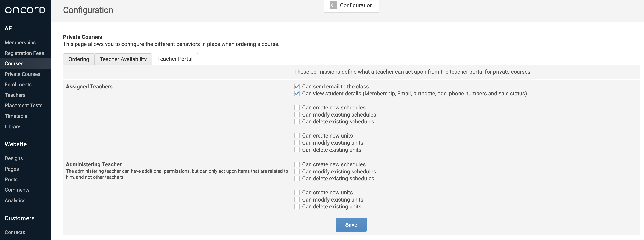
Task: Click the back arrow icon beside Configuration
Action: click(333, 5)
